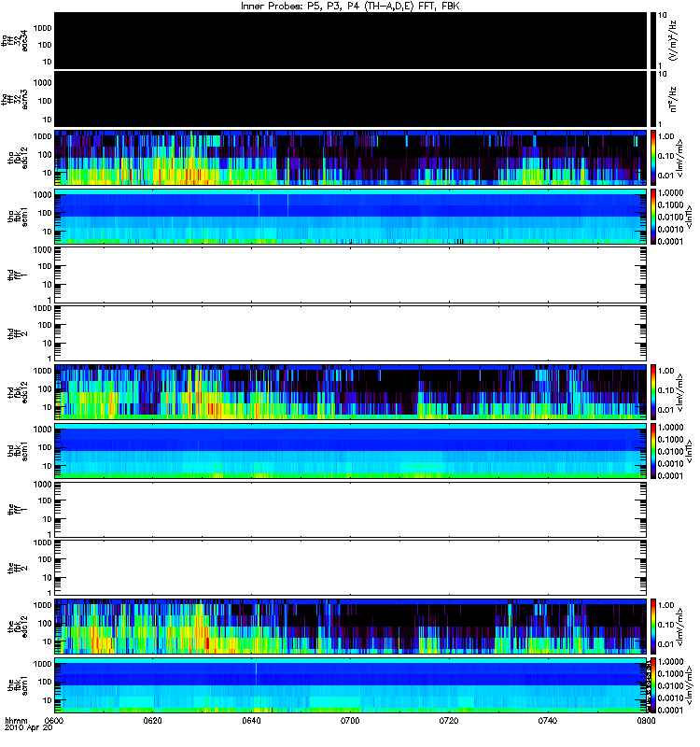Viewport: 700px width, 747px height.
Task: Click the '(V/m)²/Hz' color bar unit label
Action: [x=673, y=40]
